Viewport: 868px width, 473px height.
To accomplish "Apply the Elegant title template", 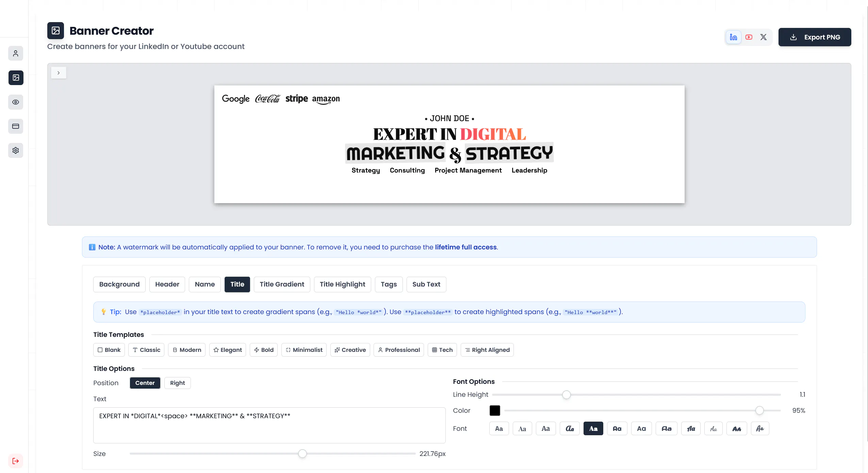I will click(227, 350).
